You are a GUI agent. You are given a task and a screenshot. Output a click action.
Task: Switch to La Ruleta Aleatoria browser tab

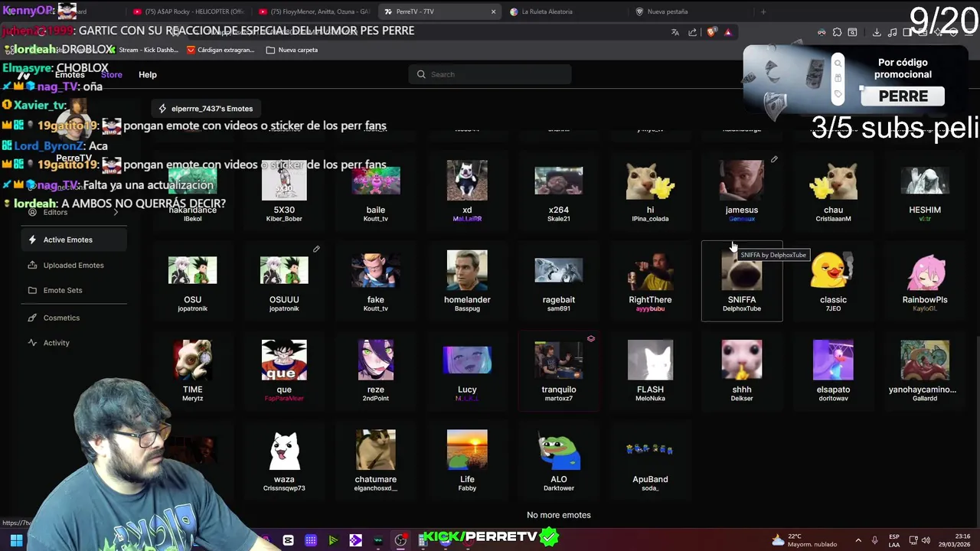point(565,11)
